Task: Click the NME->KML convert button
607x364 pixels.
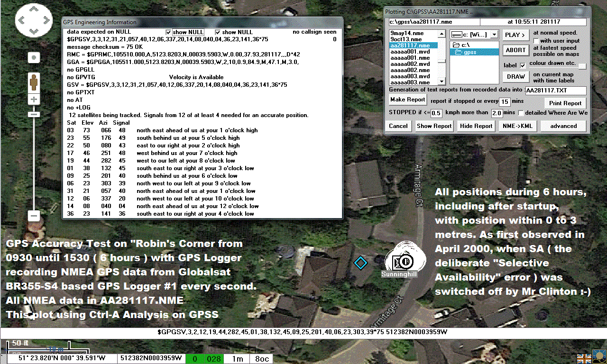Action: pyautogui.click(x=517, y=126)
